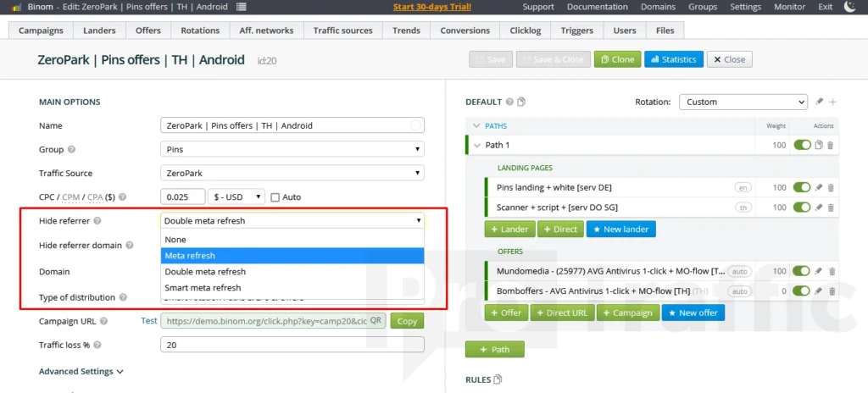This screenshot has width=868, height=393.
Task: Collapse the PATHS section chevron
Action: tap(476, 126)
